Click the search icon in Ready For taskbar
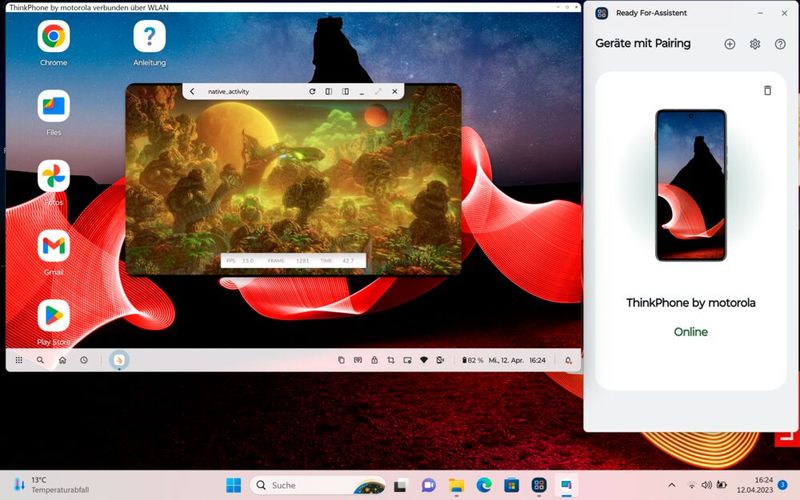Screen dimensions: 800x500 [40, 360]
